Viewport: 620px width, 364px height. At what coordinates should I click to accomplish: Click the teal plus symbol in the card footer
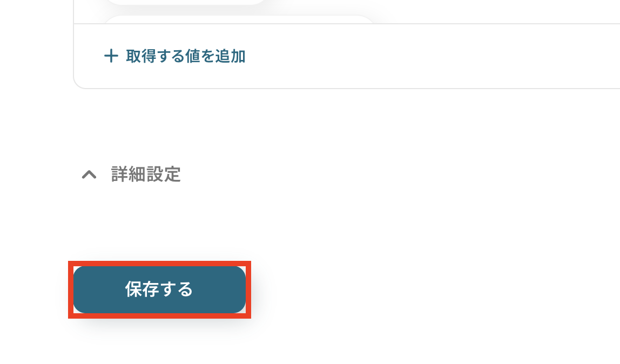(111, 56)
